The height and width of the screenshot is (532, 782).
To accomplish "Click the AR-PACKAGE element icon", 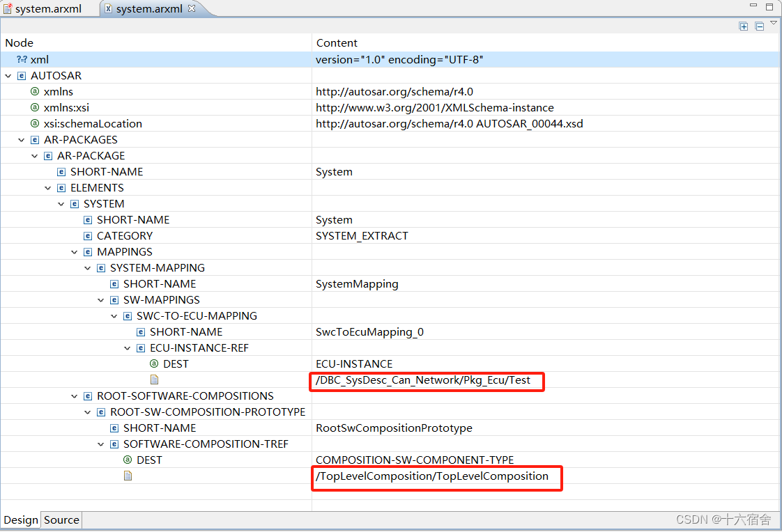I will [48, 156].
